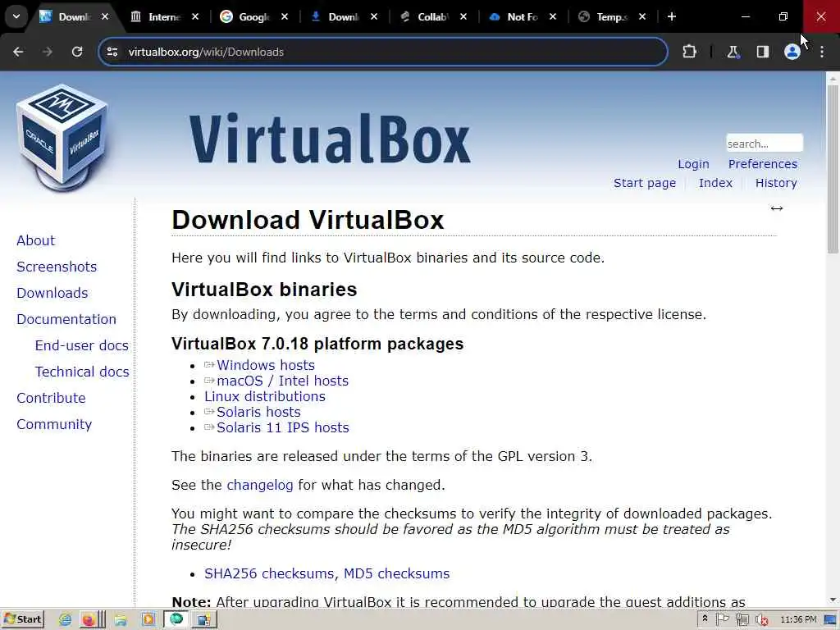
Task: Open SHA256 checksums link
Action: coord(270,573)
